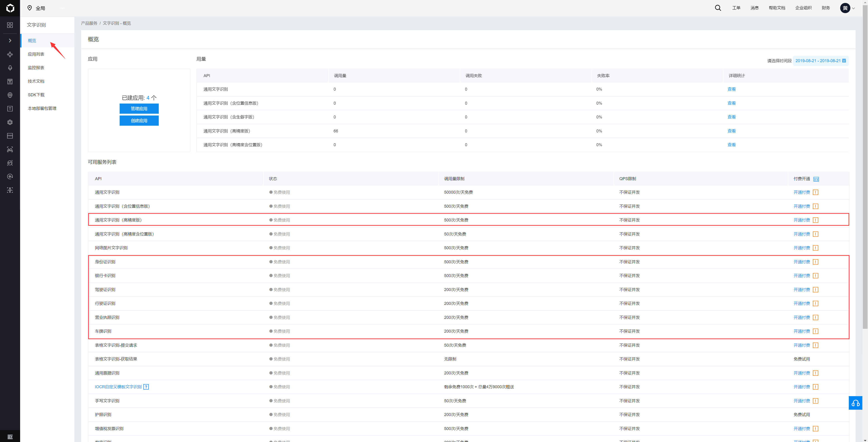Expand the dark sidebar with the chevron
This screenshot has height=442, width=868.
pyautogui.click(x=10, y=40)
